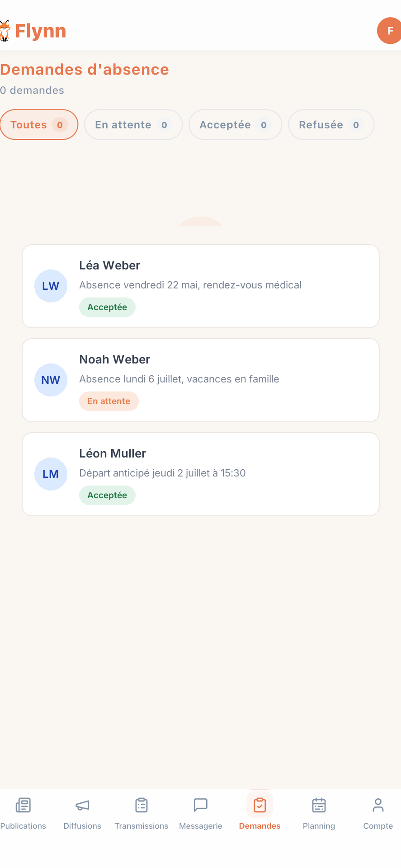Open the Planning calendar icon

[319, 805]
